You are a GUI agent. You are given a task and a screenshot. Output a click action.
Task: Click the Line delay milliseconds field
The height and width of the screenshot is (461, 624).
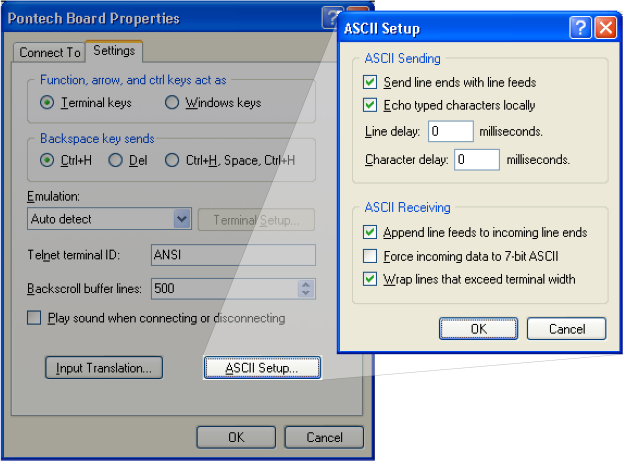[x=450, y=132]
